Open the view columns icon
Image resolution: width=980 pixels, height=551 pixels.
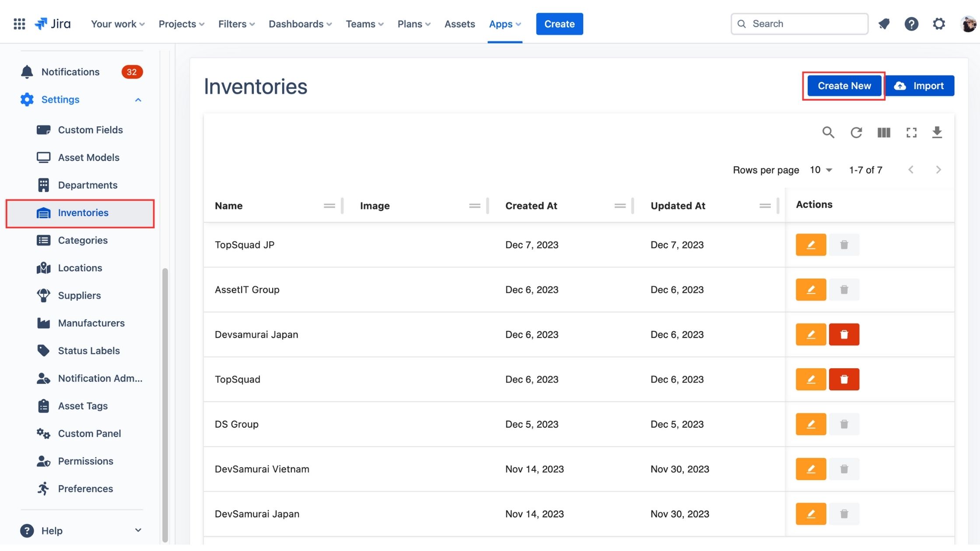coord(883,133)
